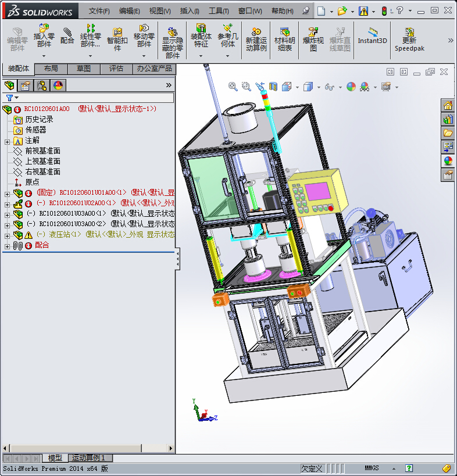
Task: Switch to the Layout tab (布局)
Action: tap(51, 69)
